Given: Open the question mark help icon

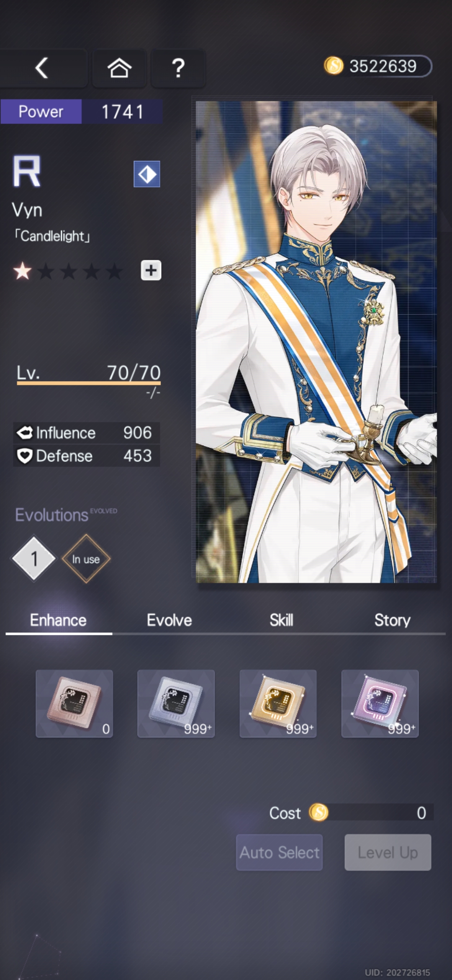Looking at the screenshot, I should [178, 68].
